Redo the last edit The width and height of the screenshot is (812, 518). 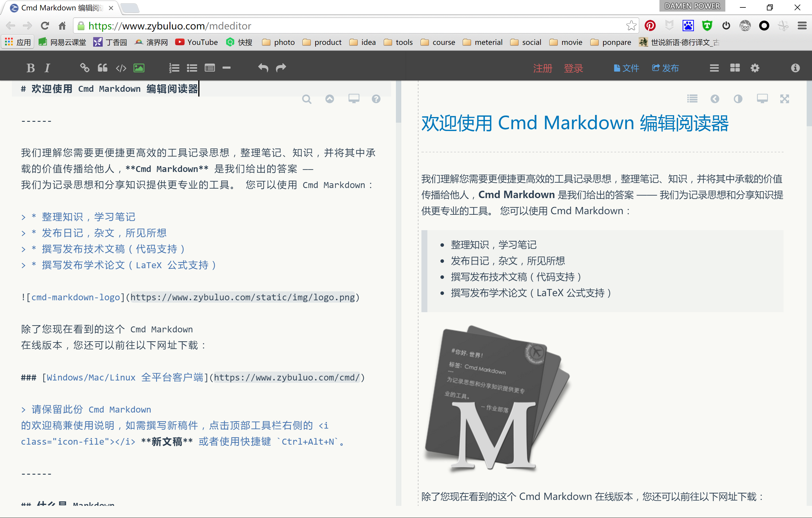[281, 68]
